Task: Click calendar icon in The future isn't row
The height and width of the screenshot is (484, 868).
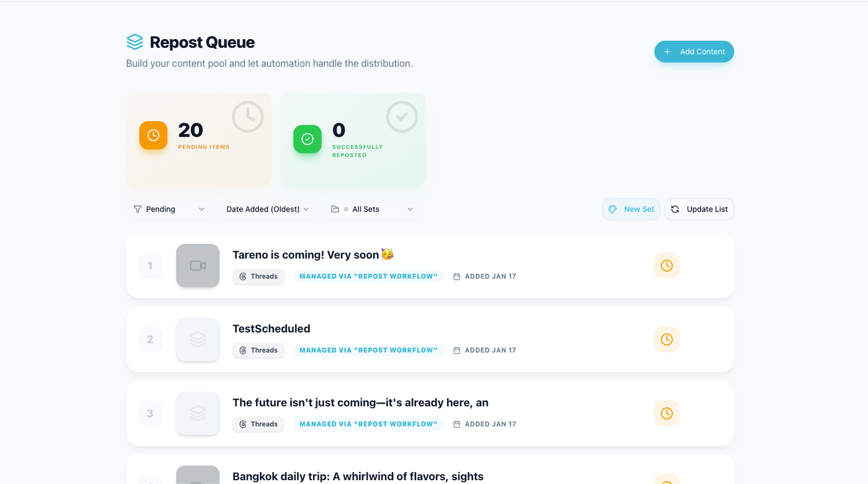Action: click(x=457, y=424)
